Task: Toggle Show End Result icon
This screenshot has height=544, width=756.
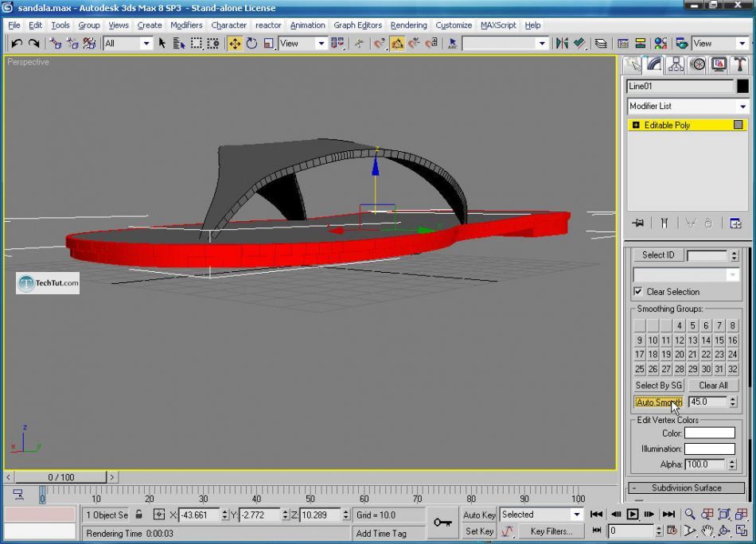Action: (664, 223)
